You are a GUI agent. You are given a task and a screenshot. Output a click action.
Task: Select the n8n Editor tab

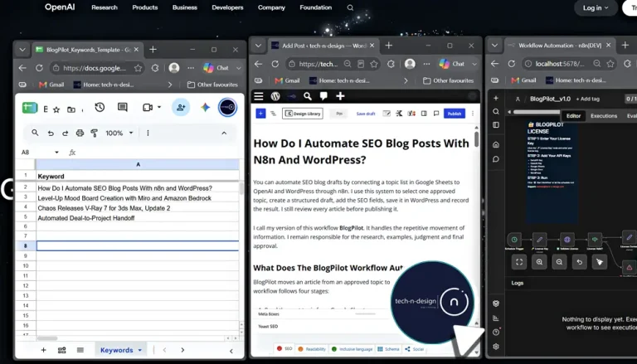(573, 116)
